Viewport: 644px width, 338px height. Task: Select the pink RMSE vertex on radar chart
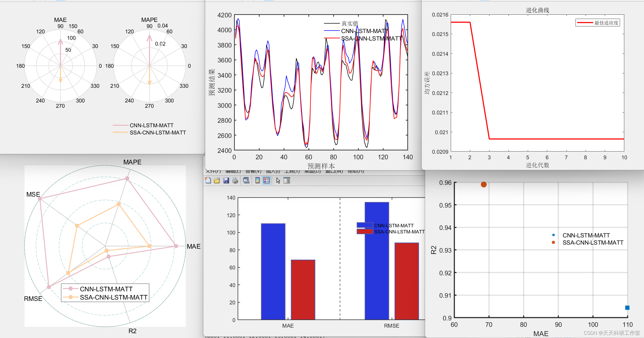point(49,287)
